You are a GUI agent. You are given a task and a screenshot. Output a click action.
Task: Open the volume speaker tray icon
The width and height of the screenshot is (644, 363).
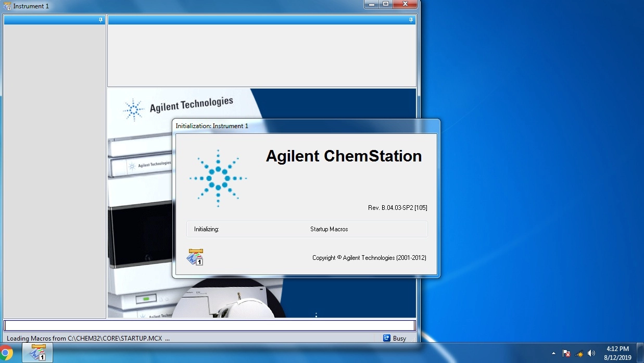coord(591,353)
